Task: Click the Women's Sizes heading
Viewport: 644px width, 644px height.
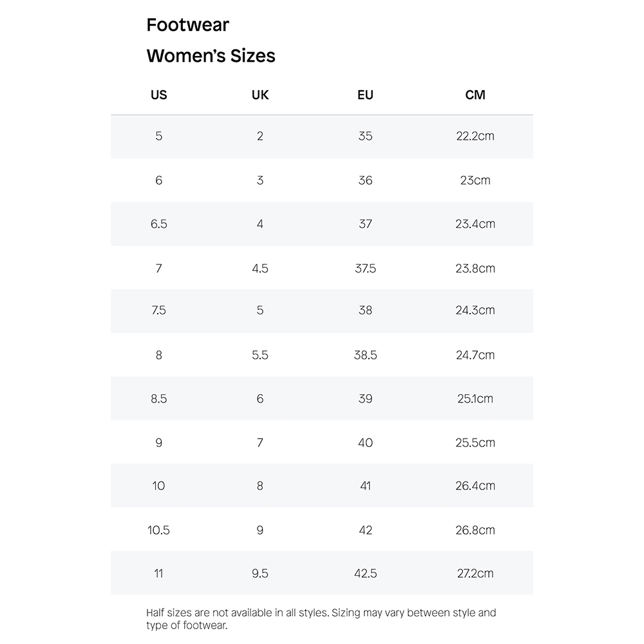Action: (211, 56)
